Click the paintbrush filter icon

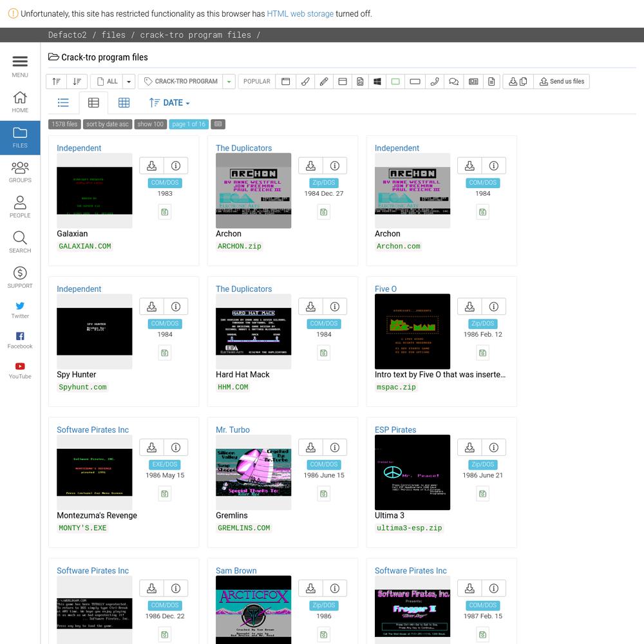[305, 82]
